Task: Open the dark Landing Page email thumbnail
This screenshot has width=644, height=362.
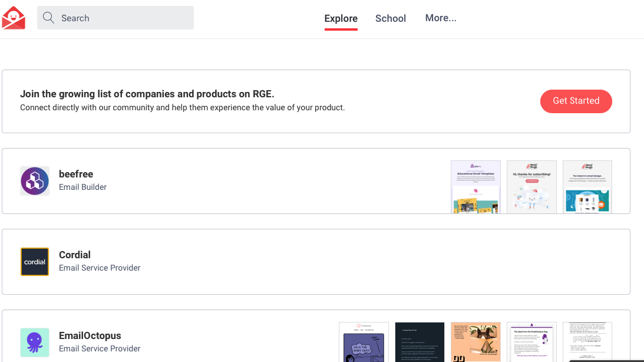Action: click(x=420, y=342)
